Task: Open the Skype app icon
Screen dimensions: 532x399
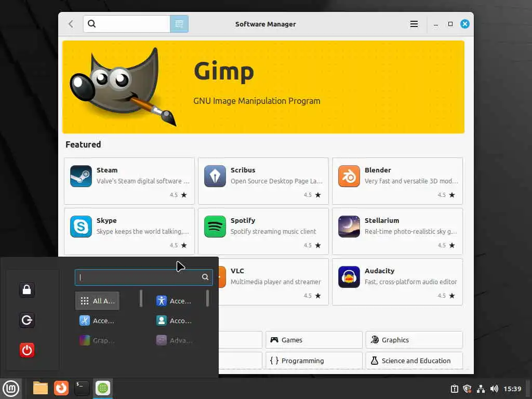Action: point(81,227)
